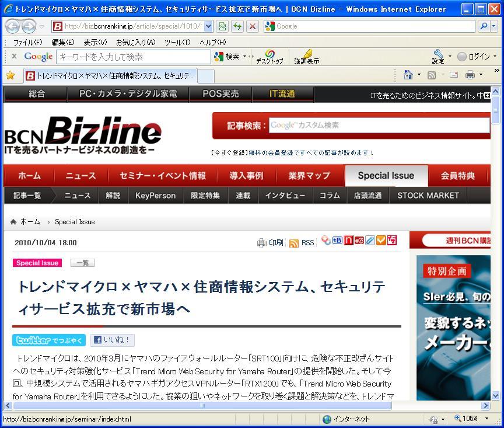The image size is (504, 428).
Task: Click the BCN Bizline logo
Action: (x=83, y=134)
